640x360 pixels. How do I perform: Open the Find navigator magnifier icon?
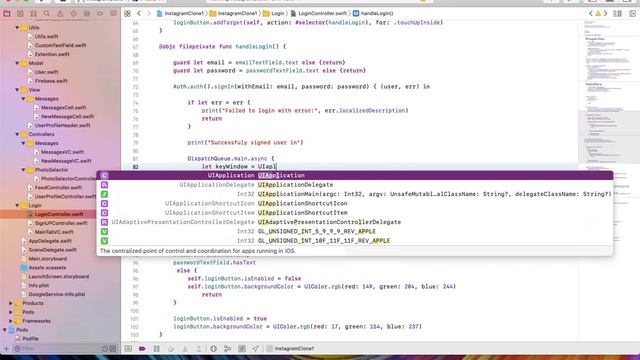(x=47, y=13)
